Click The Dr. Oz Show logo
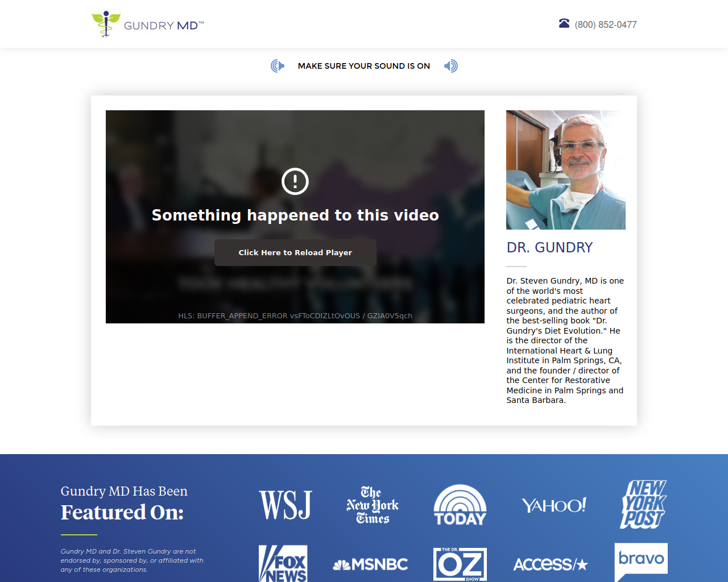 pyautogui.click(x=460, y=564)
